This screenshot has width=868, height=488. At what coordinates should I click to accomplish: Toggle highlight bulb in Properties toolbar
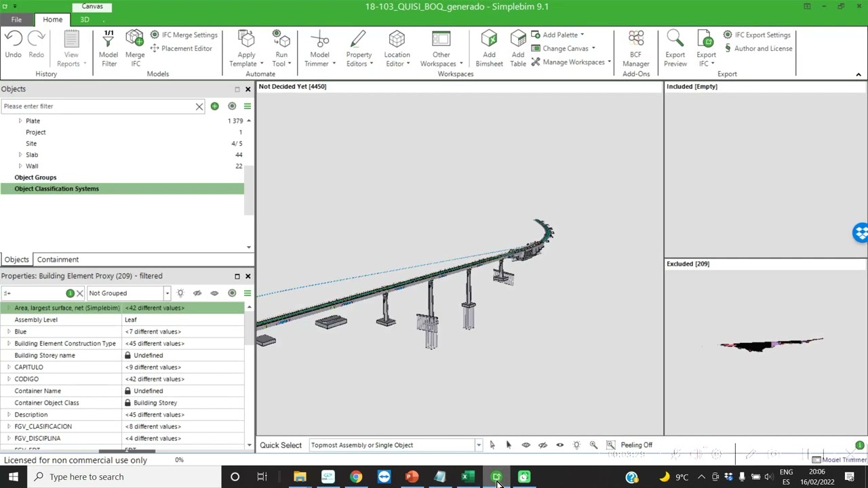pyautogui.click(x=180, y=293)
